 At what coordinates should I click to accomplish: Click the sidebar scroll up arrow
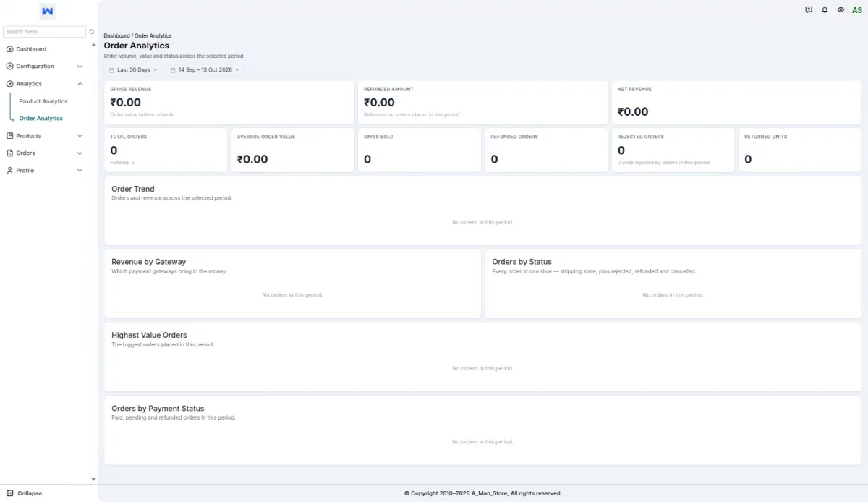[93, 46]
